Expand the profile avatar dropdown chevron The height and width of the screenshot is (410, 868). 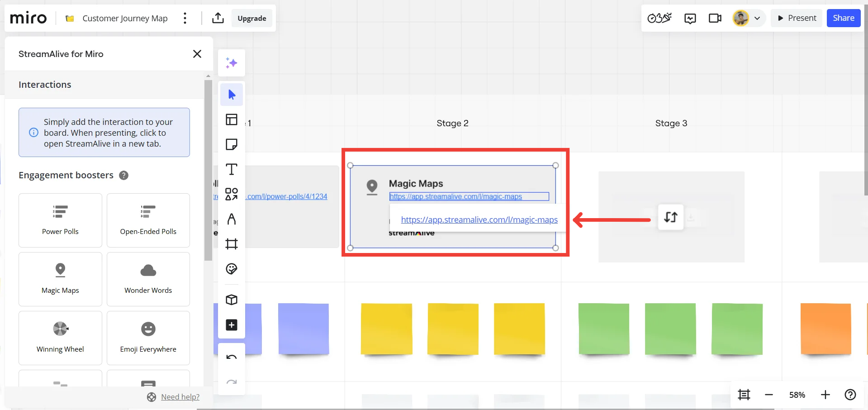(x=757, y=19)
